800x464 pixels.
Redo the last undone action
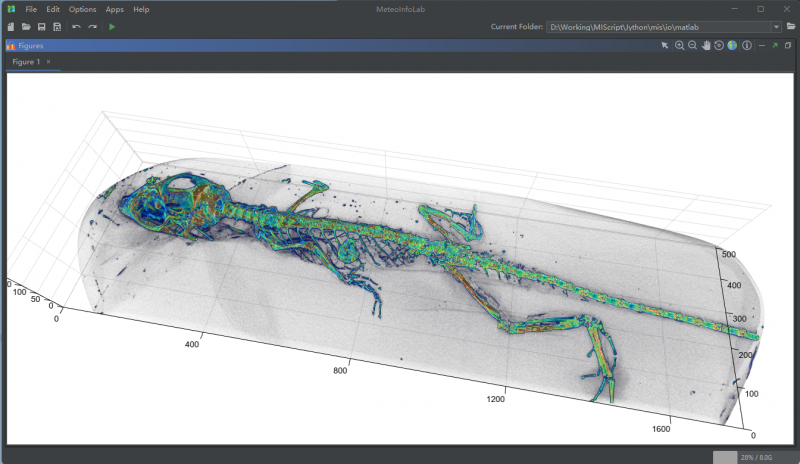pyautogui.click(x=93, y=26)
